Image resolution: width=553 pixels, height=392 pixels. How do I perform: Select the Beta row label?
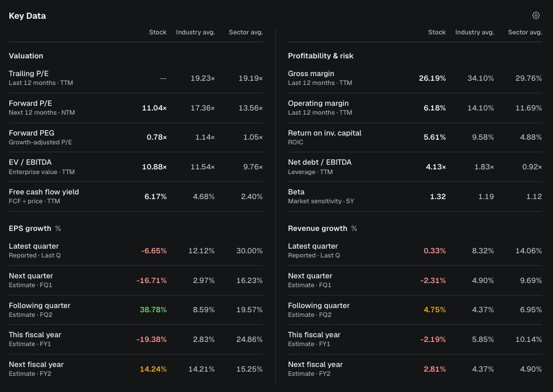[x=296, y=192]
